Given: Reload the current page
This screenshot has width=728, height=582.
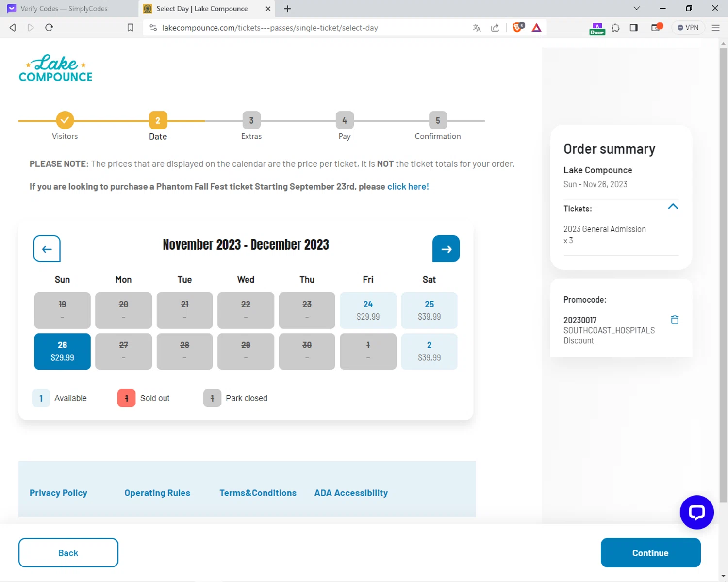Looking at the screenshot, I should (x=49, y=28).
